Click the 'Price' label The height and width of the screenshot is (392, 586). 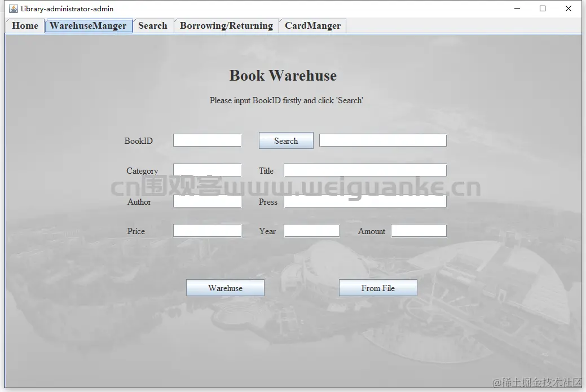(x=136, y=231)
